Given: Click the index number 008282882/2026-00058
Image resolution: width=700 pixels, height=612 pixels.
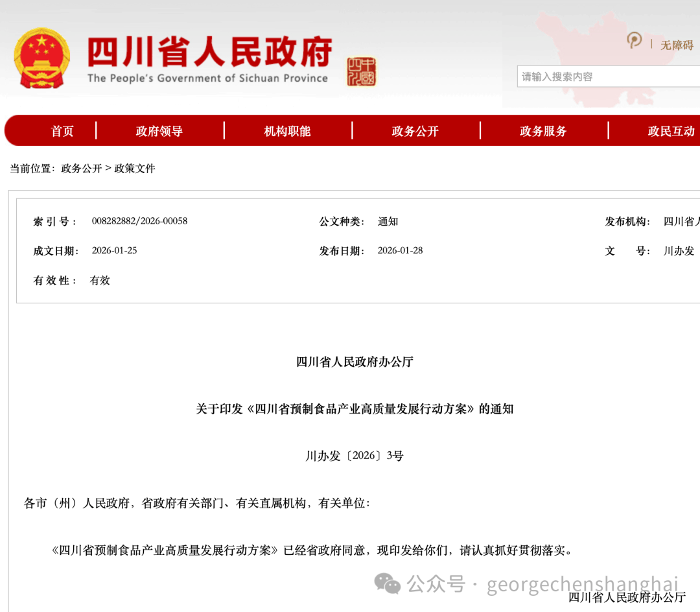Looking at the screenshot, I should click(139, 221).
